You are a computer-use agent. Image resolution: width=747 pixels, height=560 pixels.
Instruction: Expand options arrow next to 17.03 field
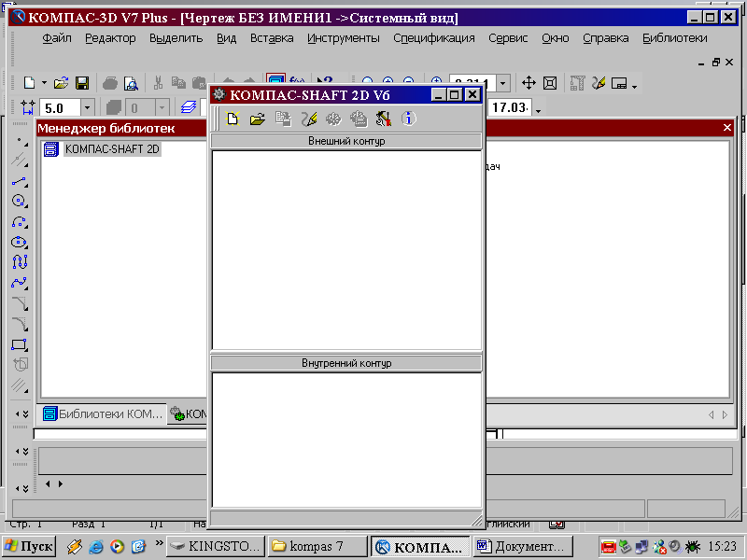[x=539, y=110]
